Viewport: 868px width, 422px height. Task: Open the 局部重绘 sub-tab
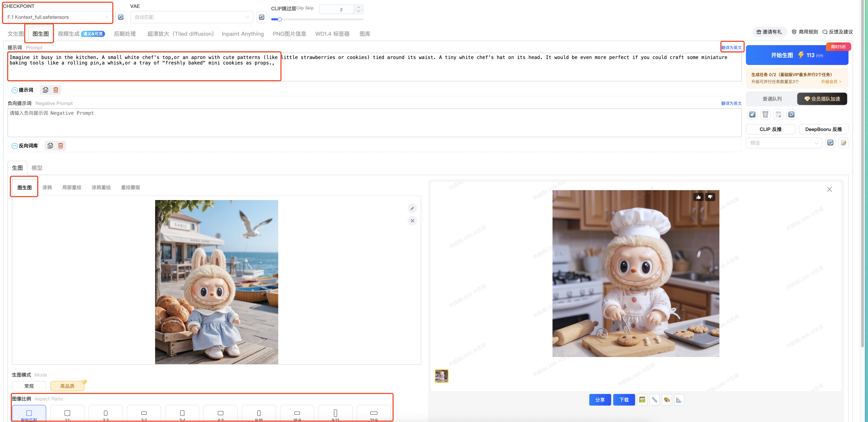tap(72, 187)
